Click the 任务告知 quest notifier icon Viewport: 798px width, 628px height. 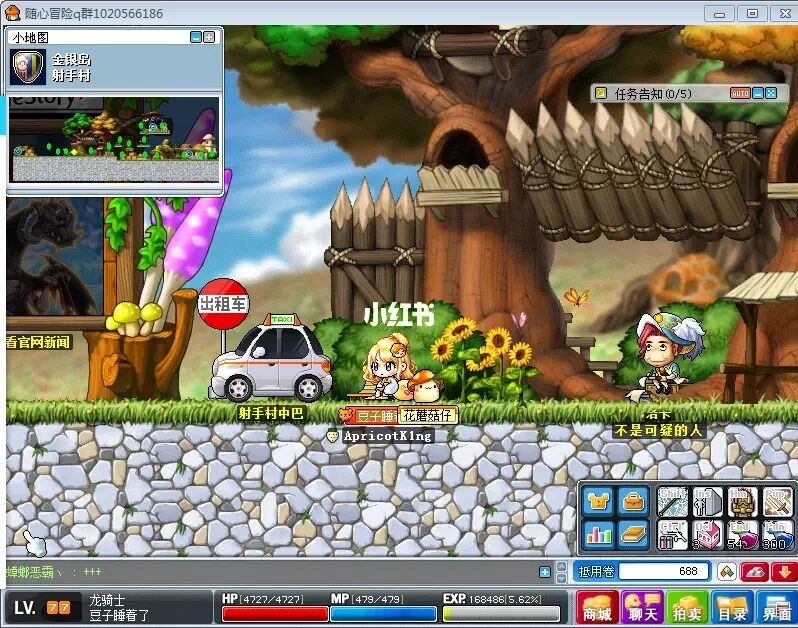click(x=602, y=94)
